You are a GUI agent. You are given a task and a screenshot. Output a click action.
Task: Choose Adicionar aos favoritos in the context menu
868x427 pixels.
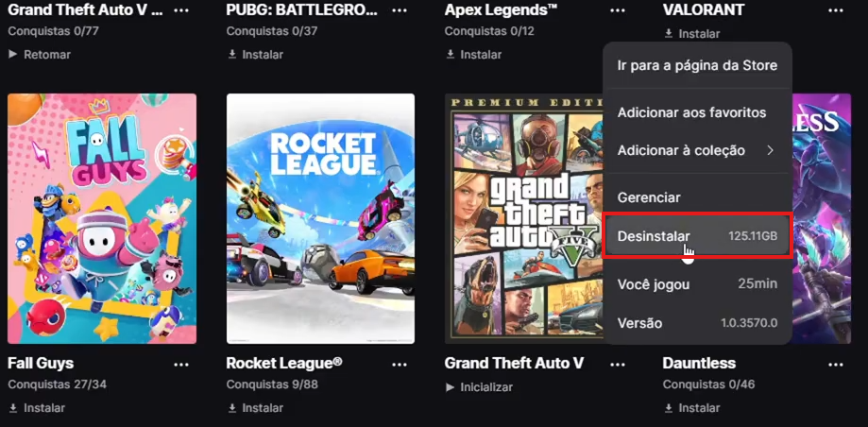691,112
